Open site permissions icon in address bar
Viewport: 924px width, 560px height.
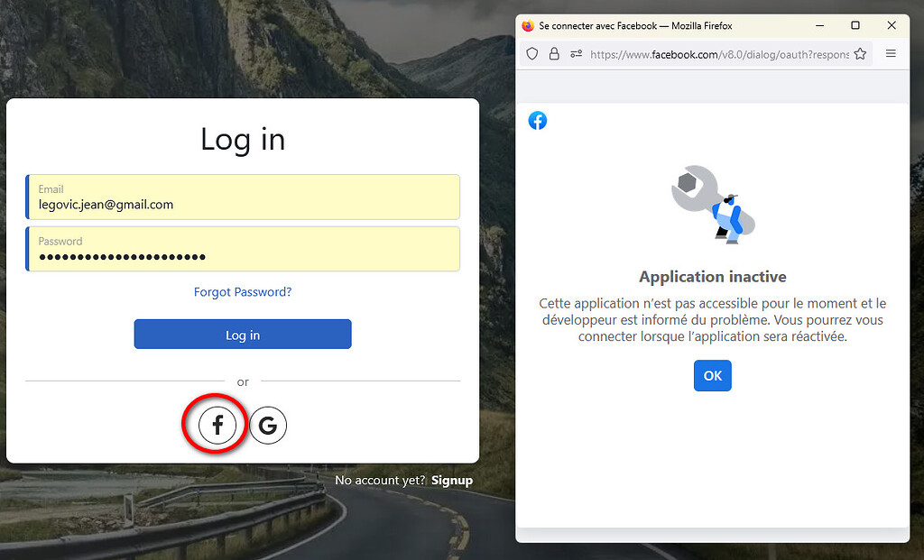[x=576, y=54]
